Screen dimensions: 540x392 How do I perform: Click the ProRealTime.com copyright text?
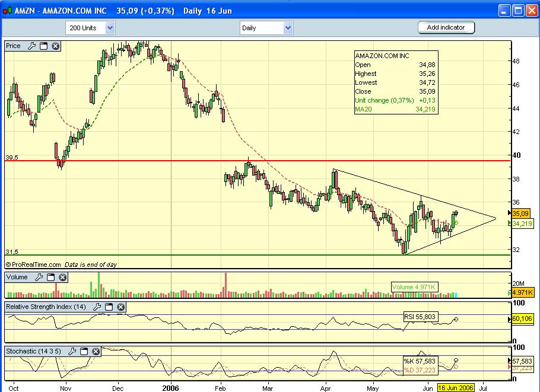coord(33,264)
